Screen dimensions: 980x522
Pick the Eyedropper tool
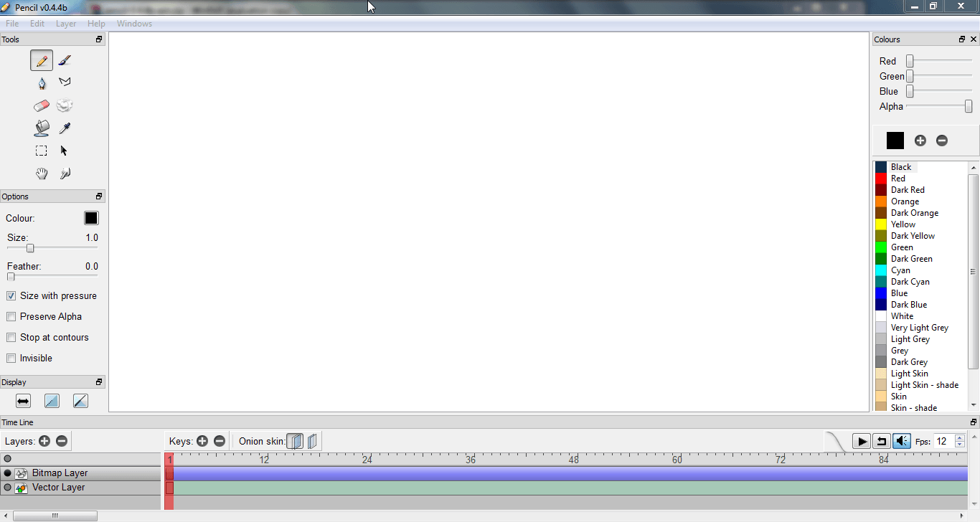(x=65, y=128)
